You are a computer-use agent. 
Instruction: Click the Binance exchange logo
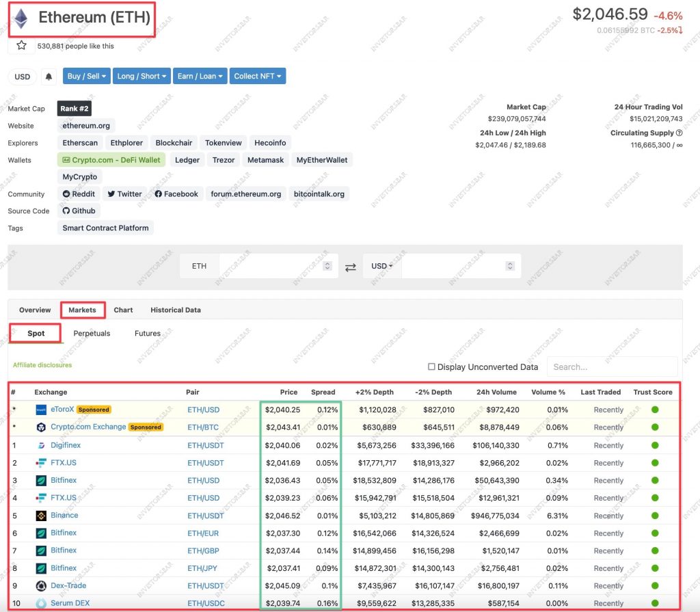pos(41,516)
